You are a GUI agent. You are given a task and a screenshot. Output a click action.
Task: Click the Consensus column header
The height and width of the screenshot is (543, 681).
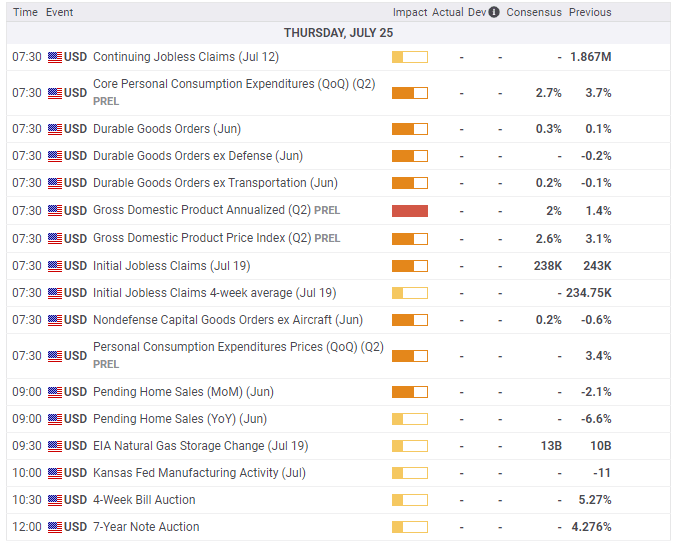point(534,12)
